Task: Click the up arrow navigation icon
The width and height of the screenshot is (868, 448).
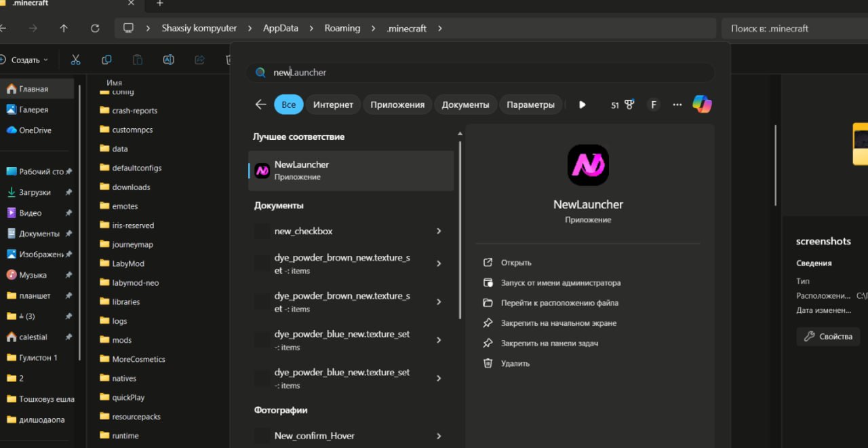Action: click(64, 29)
